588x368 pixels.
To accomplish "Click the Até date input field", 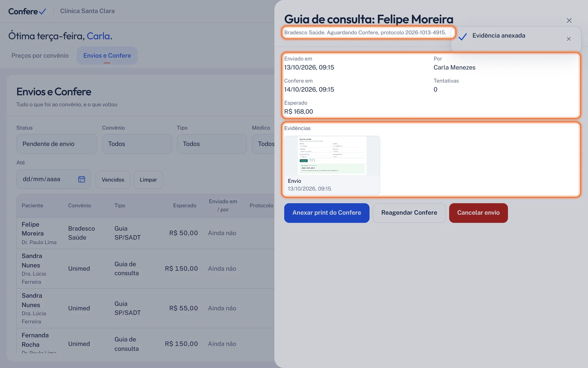I will 53,179.
